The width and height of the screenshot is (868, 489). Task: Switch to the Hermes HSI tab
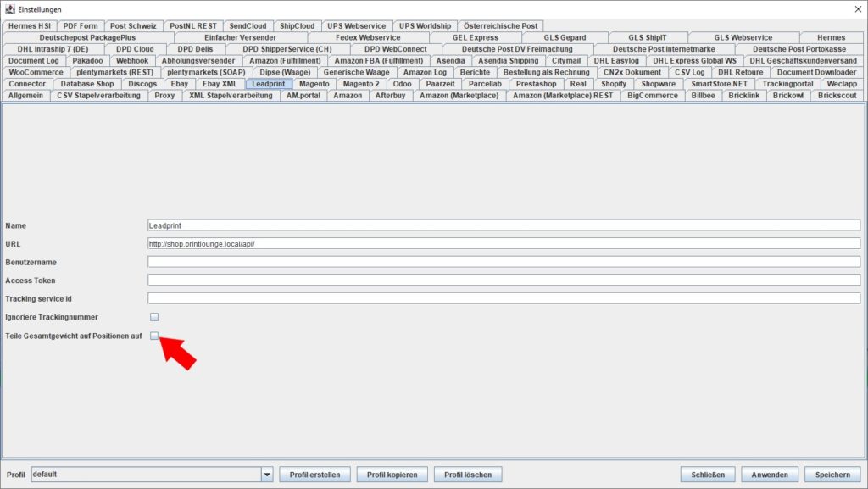[x=30, y=25]
